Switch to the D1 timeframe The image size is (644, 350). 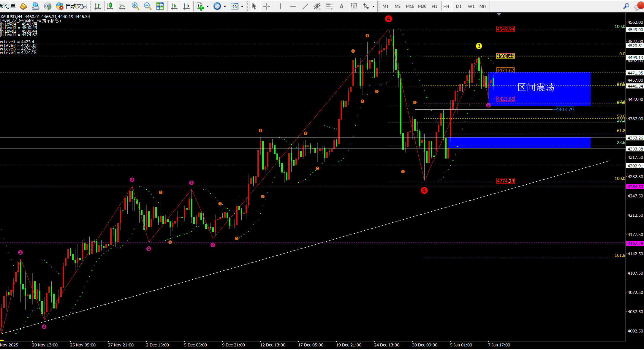tap(459, 6)
